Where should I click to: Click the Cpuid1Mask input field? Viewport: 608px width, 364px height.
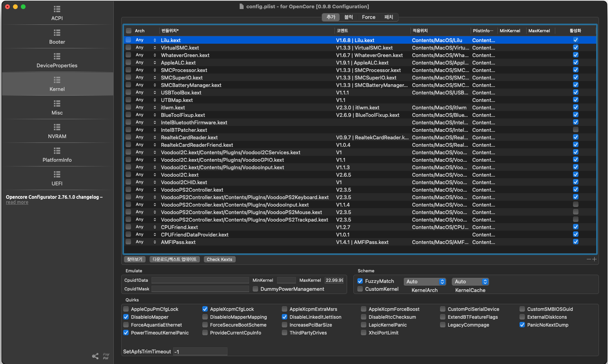click(200, 289)
